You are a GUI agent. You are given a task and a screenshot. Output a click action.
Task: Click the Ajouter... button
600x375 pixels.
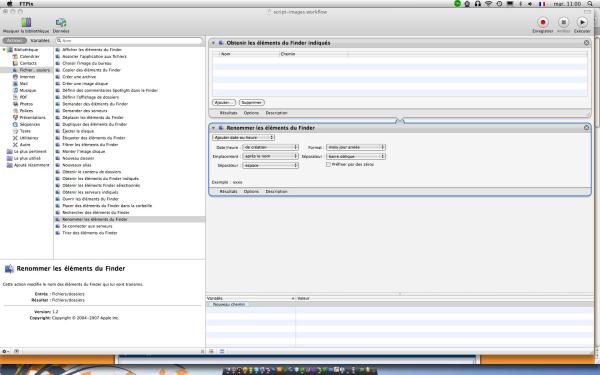pyautogui.click(x=223, y=103)
